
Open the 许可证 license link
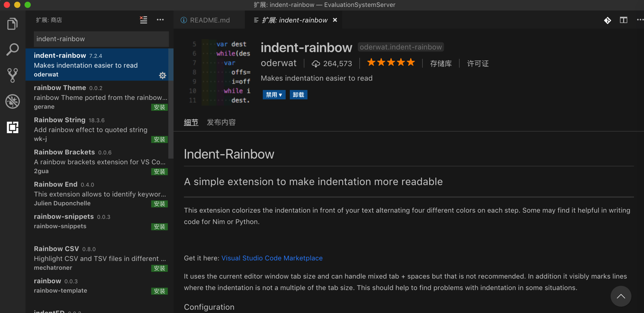[478, 63]
